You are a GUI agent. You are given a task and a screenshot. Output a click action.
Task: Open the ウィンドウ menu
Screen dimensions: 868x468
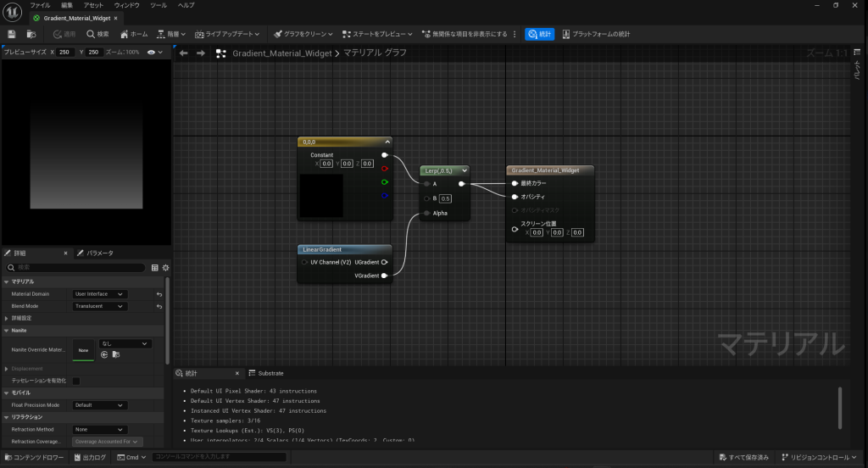[x=126, y=5]
